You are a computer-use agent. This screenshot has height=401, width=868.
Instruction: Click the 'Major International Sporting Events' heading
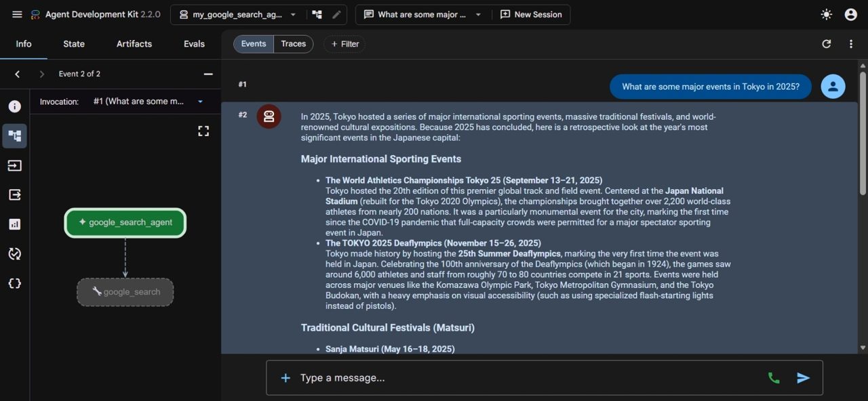coord(381,159)
